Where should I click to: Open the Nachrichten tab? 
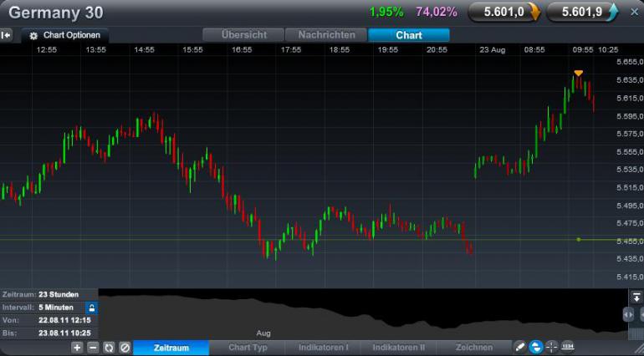[326, 35]
